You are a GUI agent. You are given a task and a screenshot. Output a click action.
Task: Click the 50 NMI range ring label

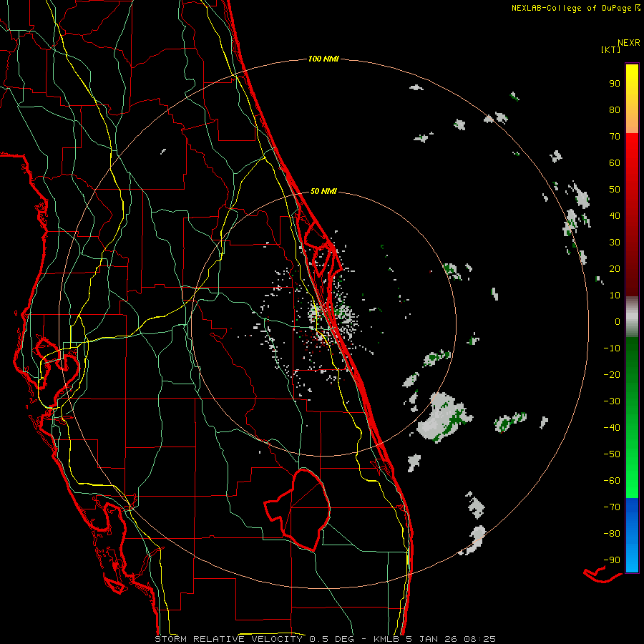tap(323, 191)
